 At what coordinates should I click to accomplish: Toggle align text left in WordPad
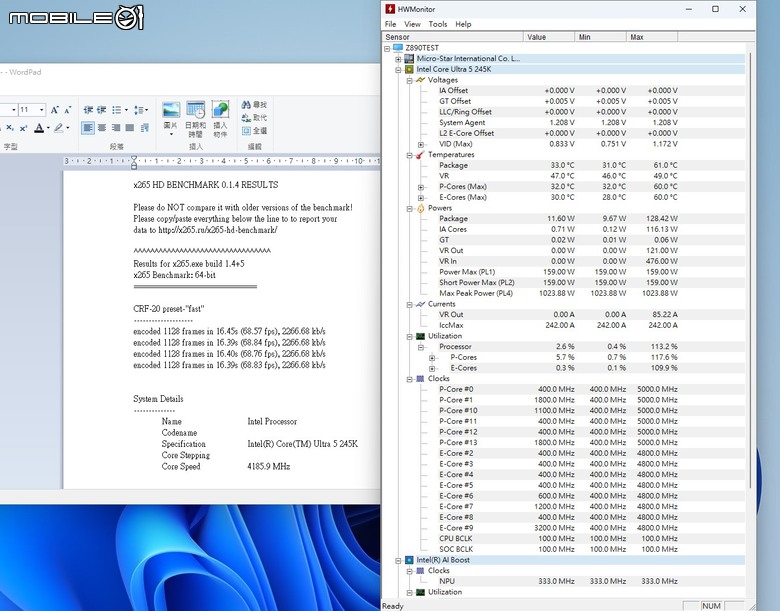click(x=88, y=128)
